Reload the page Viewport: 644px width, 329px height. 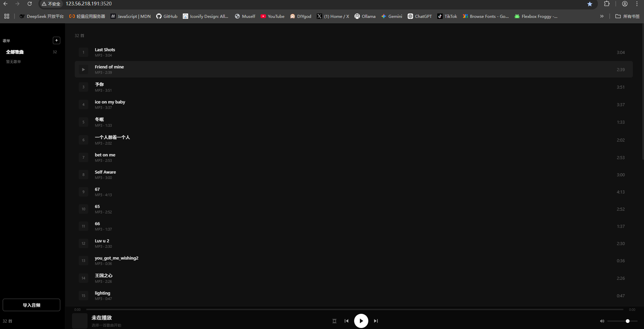click(30, 4)
